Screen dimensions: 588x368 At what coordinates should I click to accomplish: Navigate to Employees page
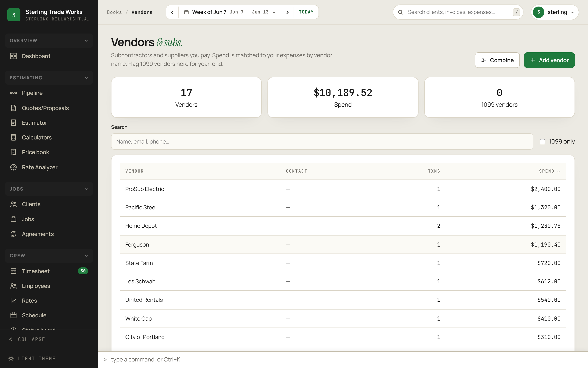tap(49, 286)
